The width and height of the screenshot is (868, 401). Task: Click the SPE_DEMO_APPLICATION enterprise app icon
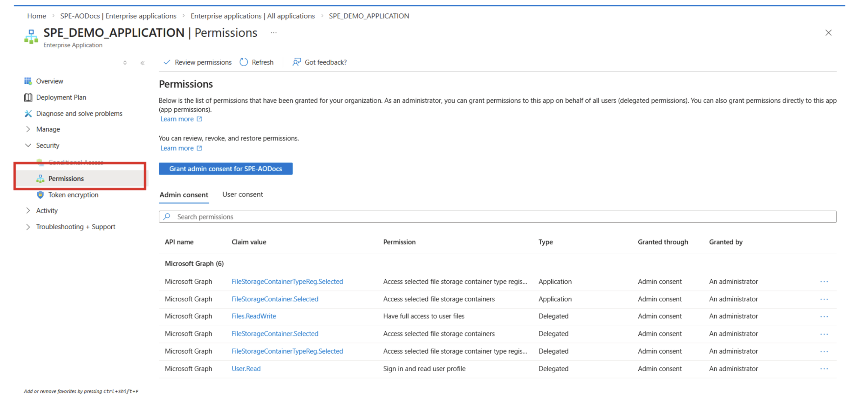click(31, 36)
